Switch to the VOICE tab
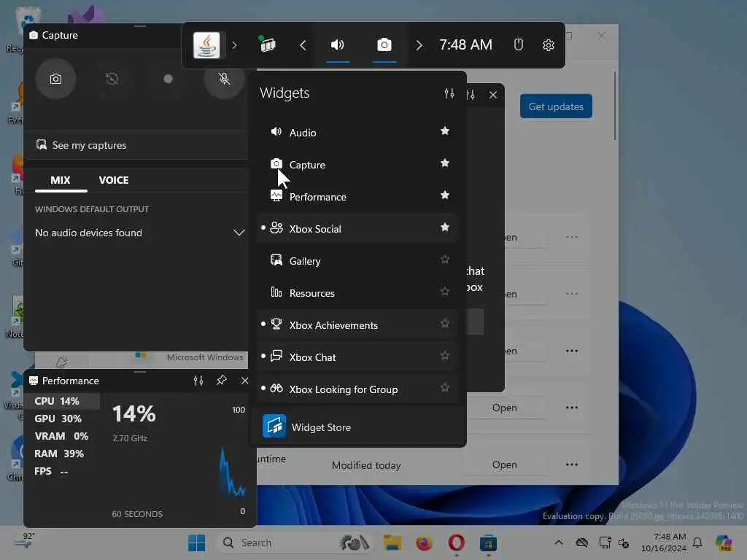 (113, 181)
